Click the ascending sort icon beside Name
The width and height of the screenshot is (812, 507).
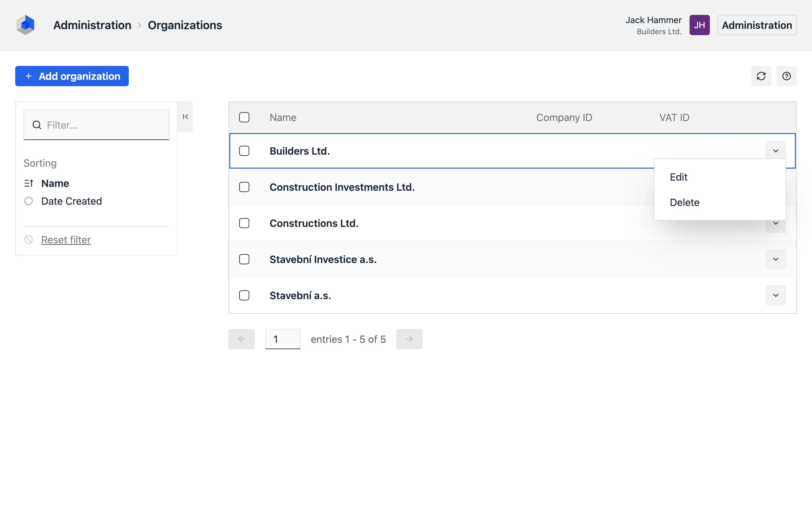[x=29, y=183]
